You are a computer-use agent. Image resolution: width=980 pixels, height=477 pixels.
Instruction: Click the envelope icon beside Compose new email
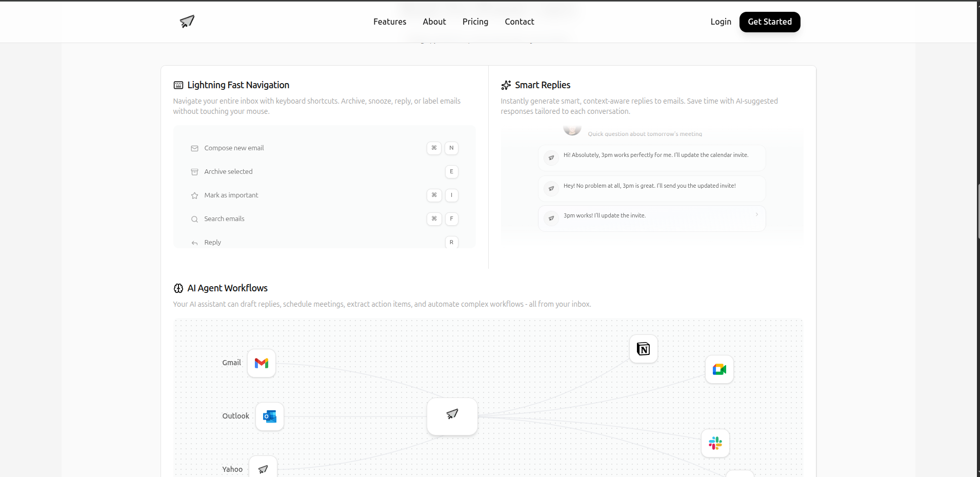pyautogui.click(x=194, y=148)
